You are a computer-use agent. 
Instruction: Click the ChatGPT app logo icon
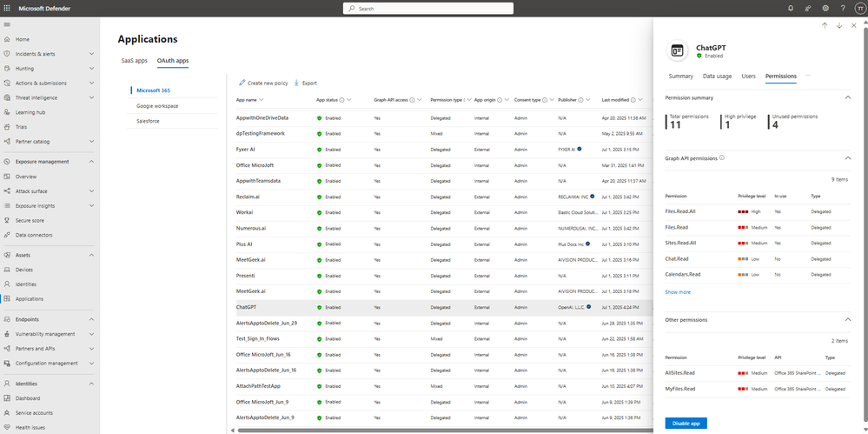pos(677,51)
